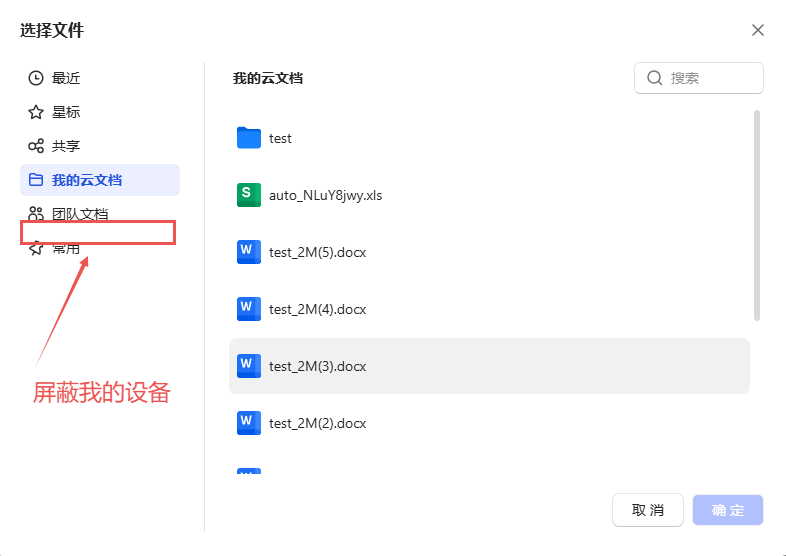Open the 最近 section in sidebar
This screenshot has width=786, height=556.
(x=66, y=78)
